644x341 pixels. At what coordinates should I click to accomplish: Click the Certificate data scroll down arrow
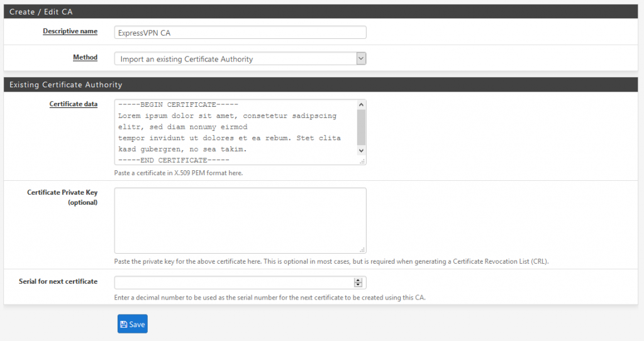pos(361,151)
